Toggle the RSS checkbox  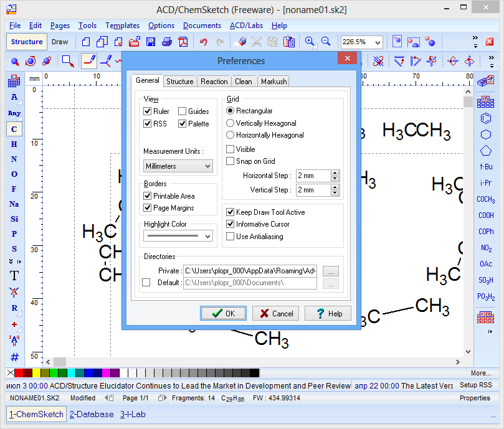pyautogui.click(x=147, y=124)
